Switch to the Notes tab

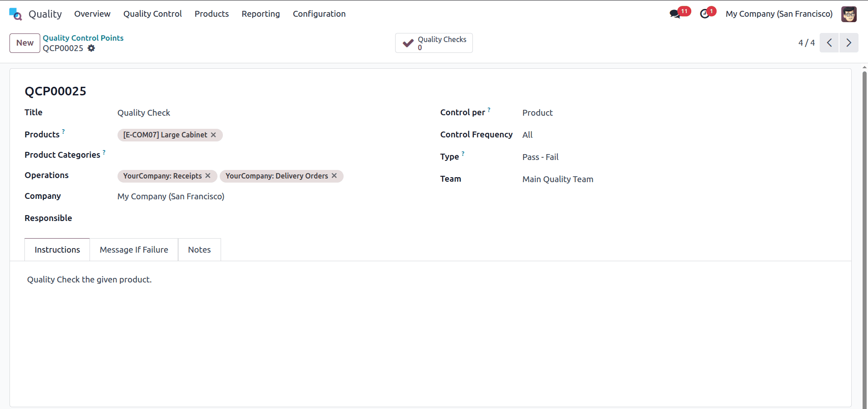199,249
